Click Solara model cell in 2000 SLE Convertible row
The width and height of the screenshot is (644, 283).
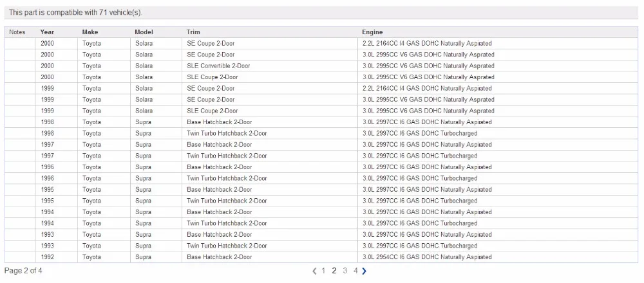click(156, 66)
